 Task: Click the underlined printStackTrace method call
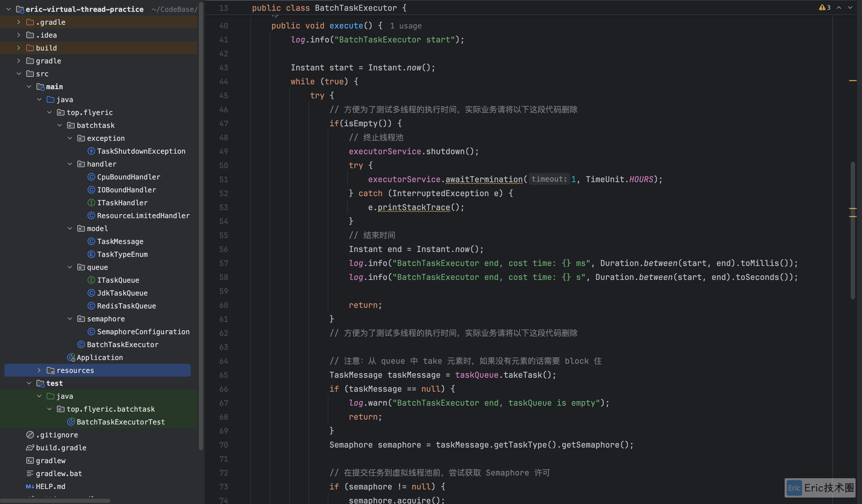point(414,207)
